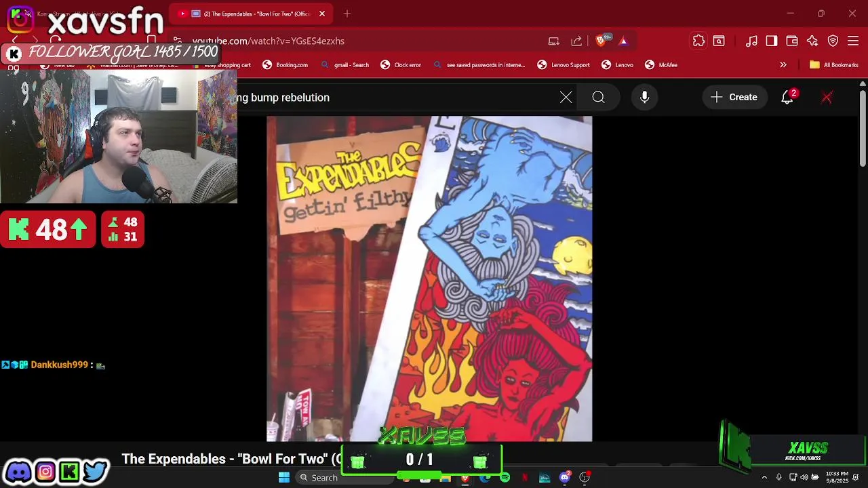Click the YouTube Create button

pos(734,98)
